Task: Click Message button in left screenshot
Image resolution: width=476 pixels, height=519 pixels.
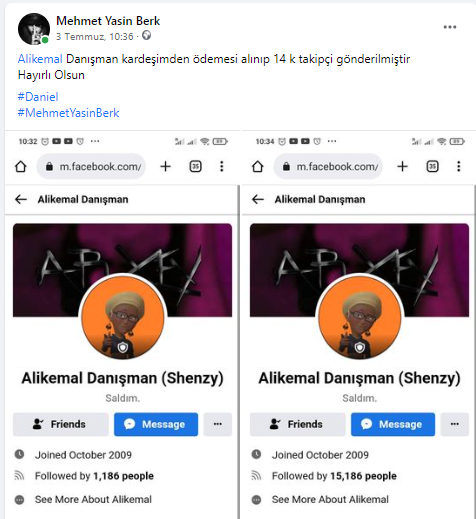Action: 156,424
